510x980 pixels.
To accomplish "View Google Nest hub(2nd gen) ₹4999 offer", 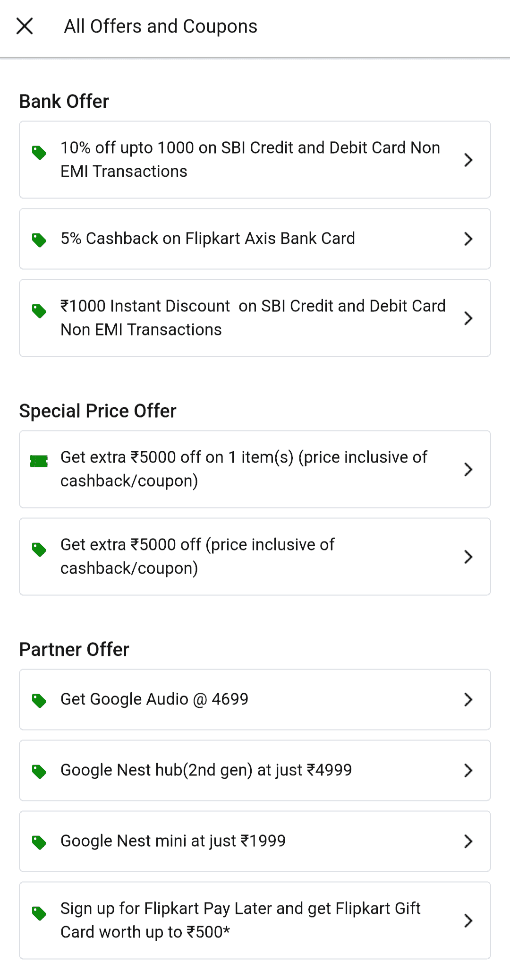I will coord(206,770).
